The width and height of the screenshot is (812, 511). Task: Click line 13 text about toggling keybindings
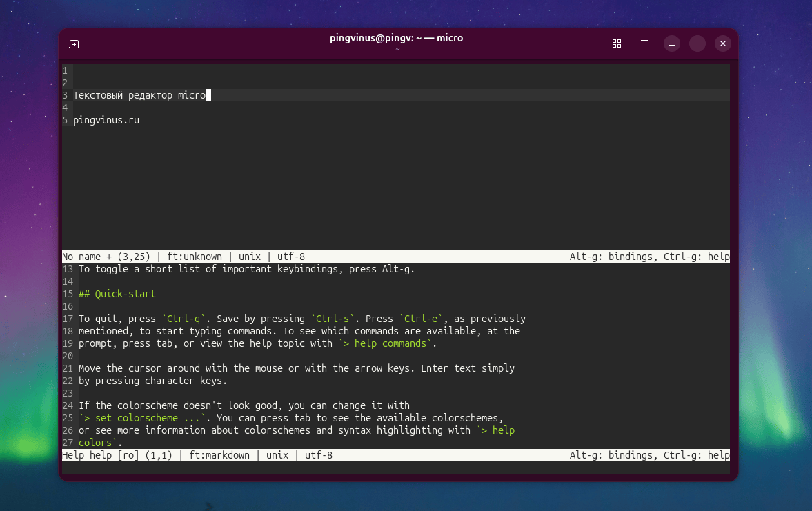click(x=246, y=269)
